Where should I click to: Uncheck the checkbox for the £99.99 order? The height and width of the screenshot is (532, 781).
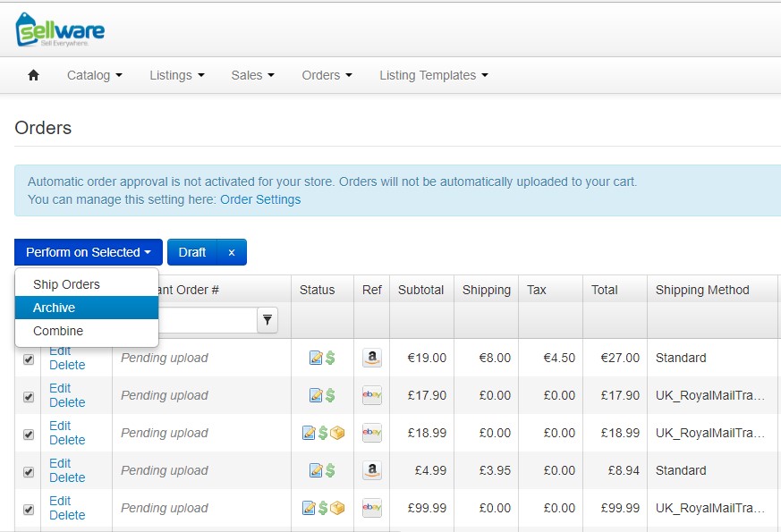29,510
